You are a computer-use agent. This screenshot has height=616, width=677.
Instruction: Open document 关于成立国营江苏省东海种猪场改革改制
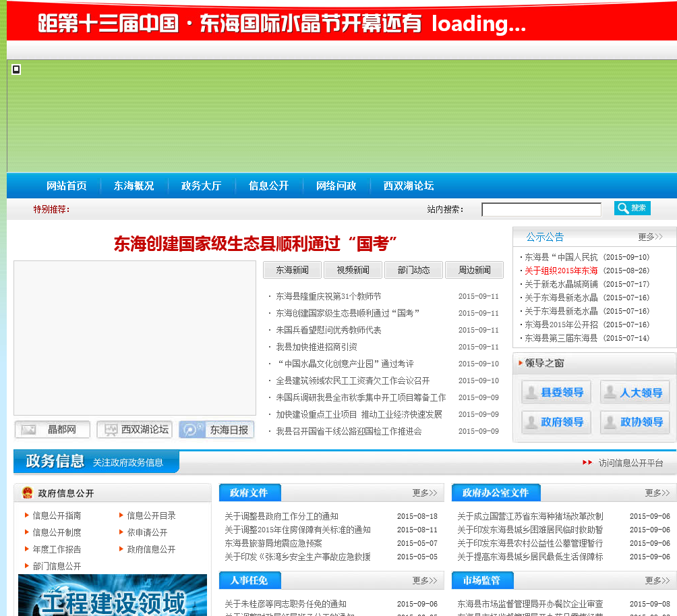(530, 516)
